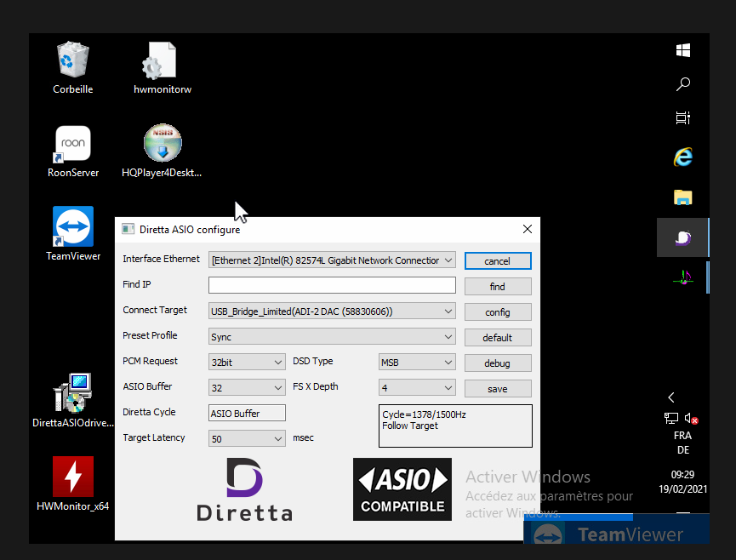Click the save button
Image resolution: width=736 pixels, height=560 pixels.
click(498, 389)
